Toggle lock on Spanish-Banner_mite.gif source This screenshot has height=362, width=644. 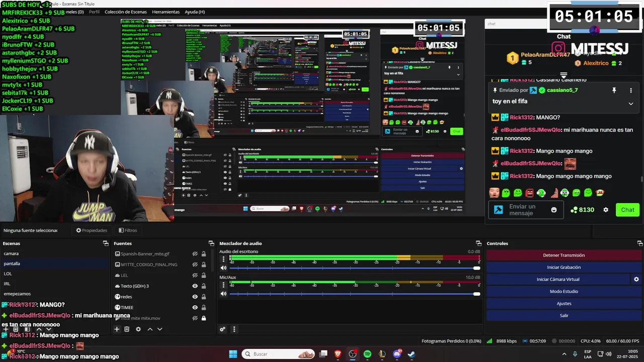(204, 254)
